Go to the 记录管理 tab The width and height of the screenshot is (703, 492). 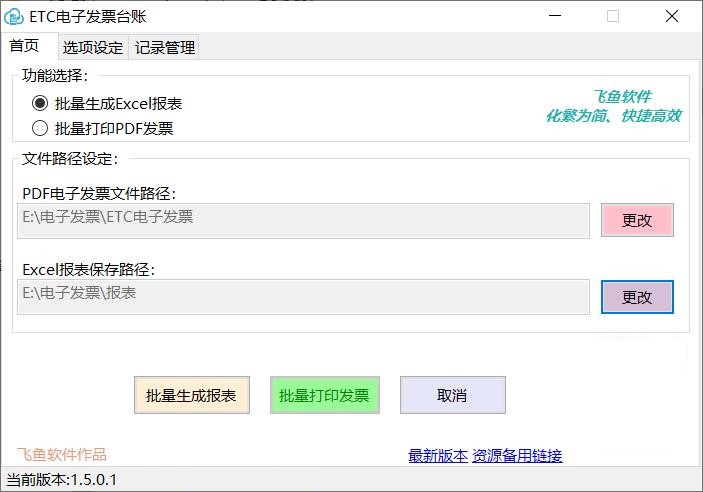coord(165,47)
